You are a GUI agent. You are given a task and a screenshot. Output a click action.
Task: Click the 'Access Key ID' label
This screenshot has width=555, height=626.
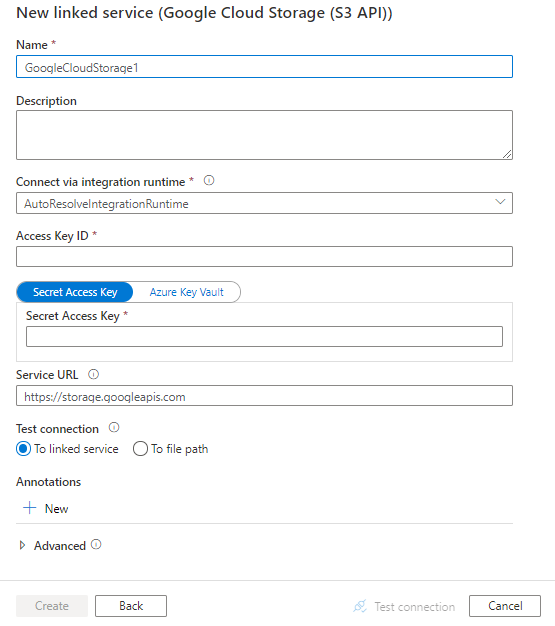click(x=52, y=236)
